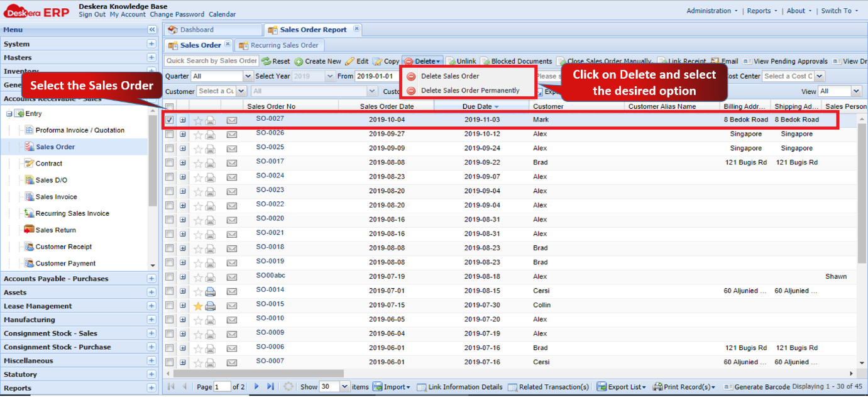Click Unlink in the toolbar
The image size is (868, 397).
461,61
